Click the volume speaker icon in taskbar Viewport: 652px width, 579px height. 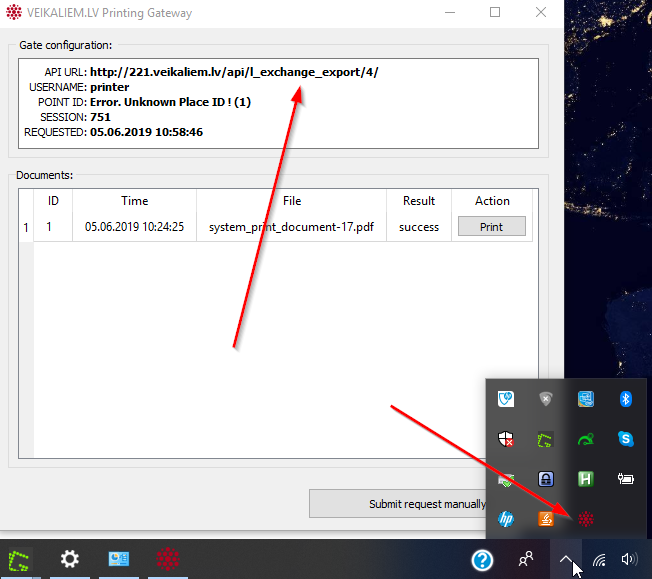[630, 560]
